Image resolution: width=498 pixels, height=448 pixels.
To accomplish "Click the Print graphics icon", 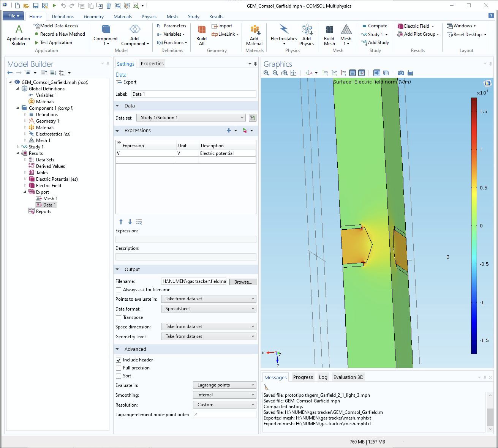I will (410, 73).
